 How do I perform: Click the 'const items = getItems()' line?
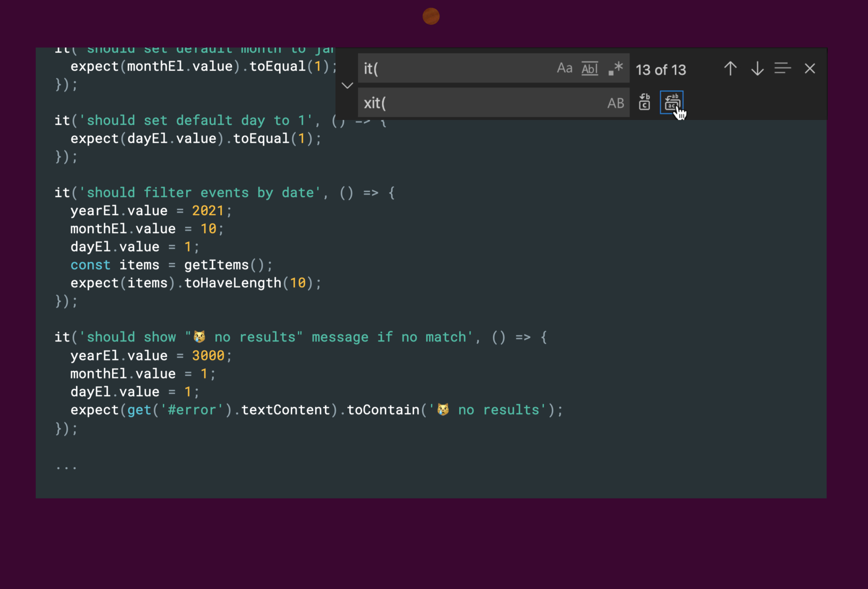click(171, 265)
